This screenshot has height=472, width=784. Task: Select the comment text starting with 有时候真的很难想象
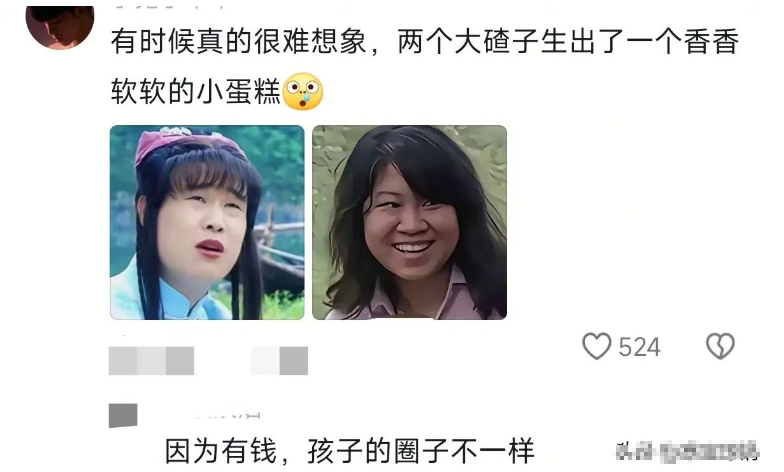coord(424,66)
